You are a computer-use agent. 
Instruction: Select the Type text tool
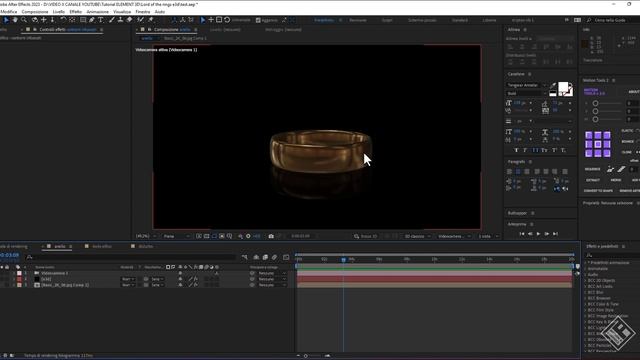[101, 20]
